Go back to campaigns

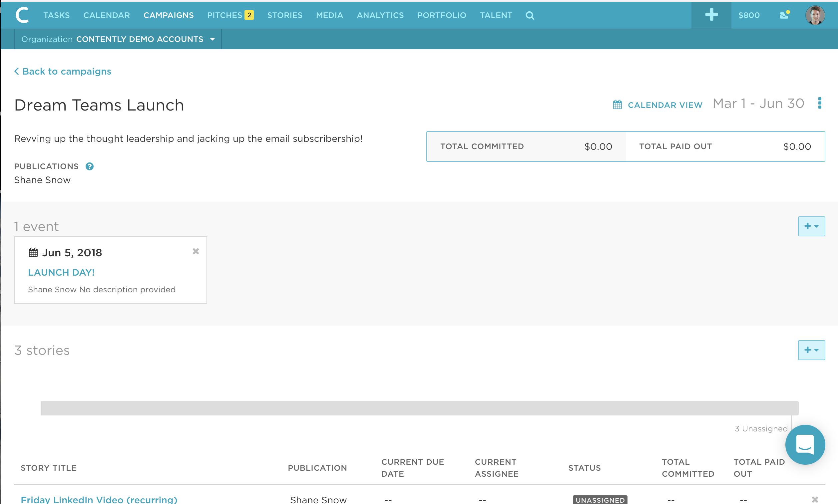[63, 71]
